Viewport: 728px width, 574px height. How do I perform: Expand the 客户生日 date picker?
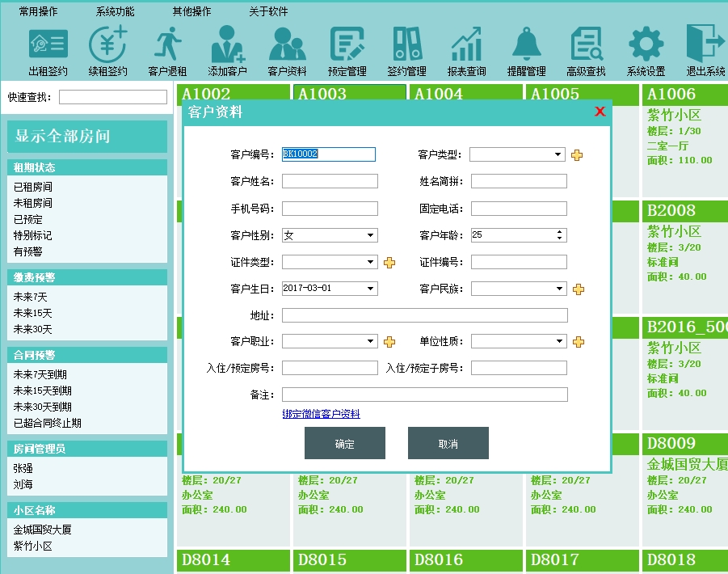(x=371, y=289)
